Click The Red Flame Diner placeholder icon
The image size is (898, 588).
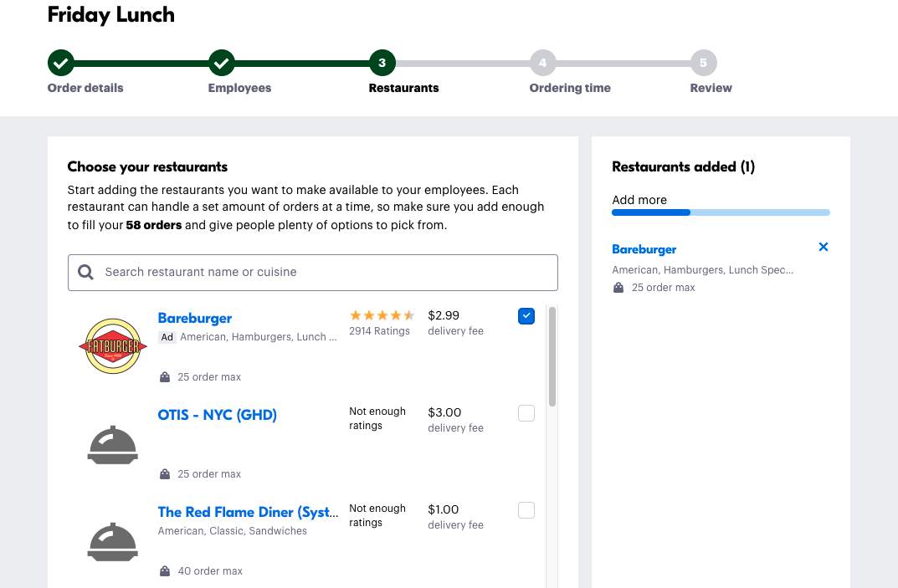[x=112, y=542]
